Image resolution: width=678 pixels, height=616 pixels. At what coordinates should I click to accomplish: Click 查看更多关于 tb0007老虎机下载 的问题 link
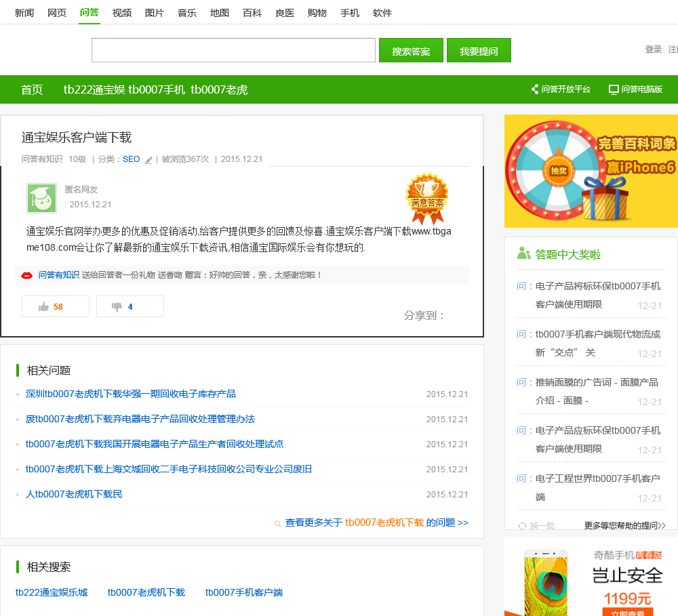(x=376, y=522)
